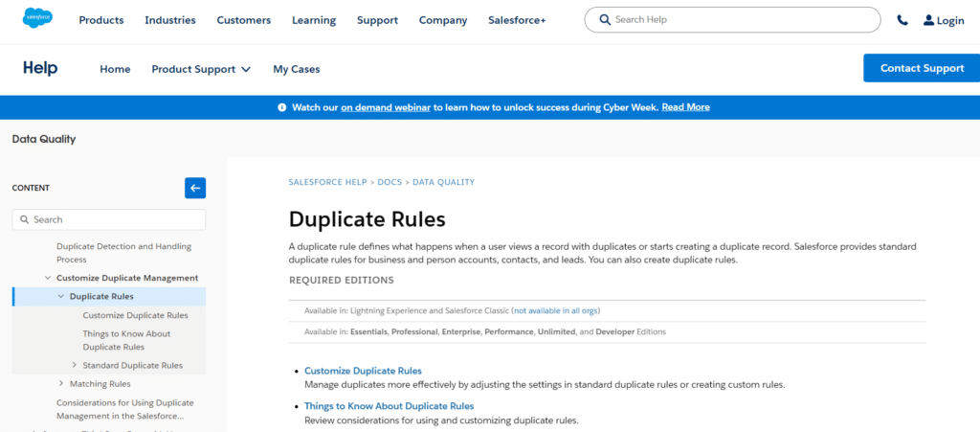Click SALESFORCE HELP breadcrumb
The image size is (980, 432).
[327, 183]
